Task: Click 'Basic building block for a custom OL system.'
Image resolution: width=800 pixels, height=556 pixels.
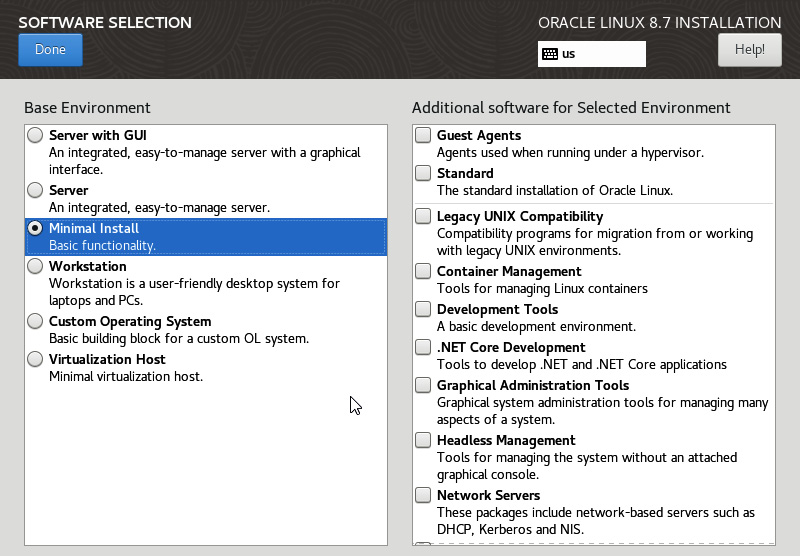Action: click(x=179, y=339)
